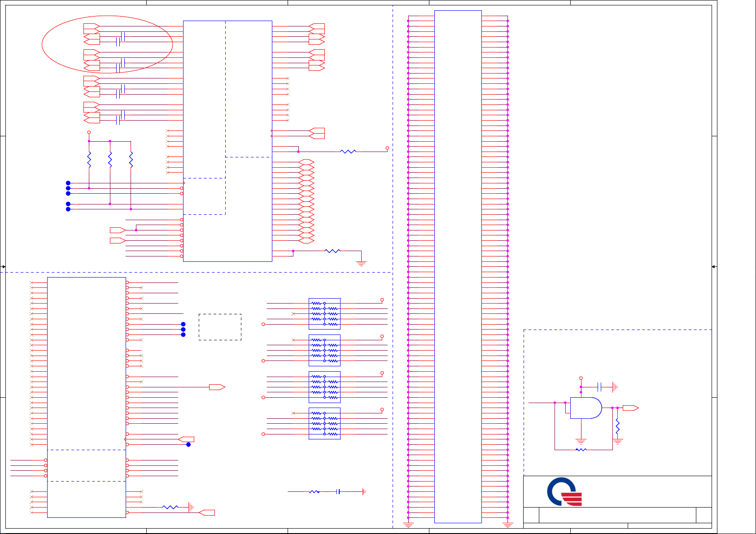The height and width of the screenshot is (534, 756).
Task: Click the bottommost resistor network block
Action: point(324,423)
